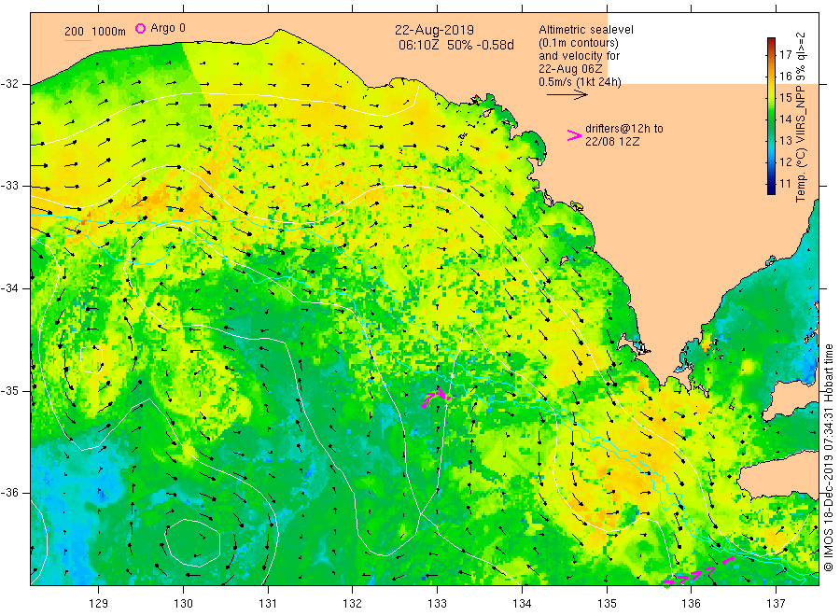Screen dimensions: 840x616
Task: Click the IMOS copyright timestamp text
Action: coord(828,458)
